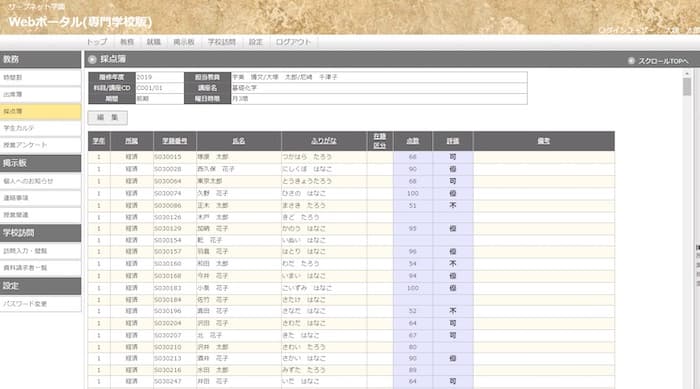Open the 掲示板 item in top navigation
Image resolution: width=700 pixels, height=389 pixels.
pos(183,42)
